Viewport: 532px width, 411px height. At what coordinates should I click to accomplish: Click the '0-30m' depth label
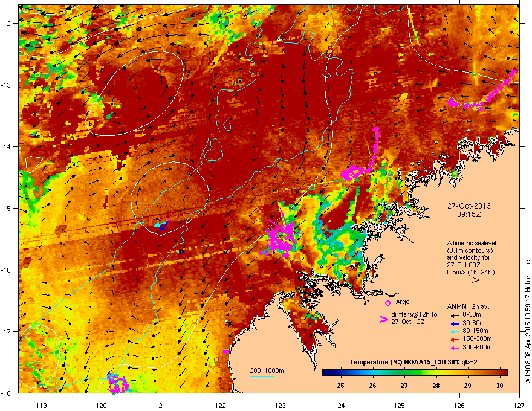click(x=472, y=315)
